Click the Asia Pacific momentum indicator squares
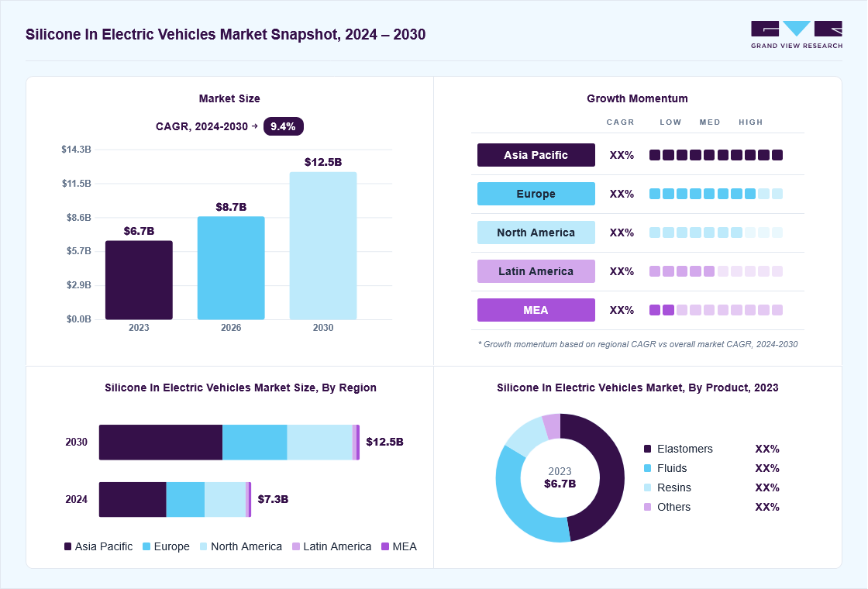This screenshot has width=868, height=589. [x=716, y=155]
